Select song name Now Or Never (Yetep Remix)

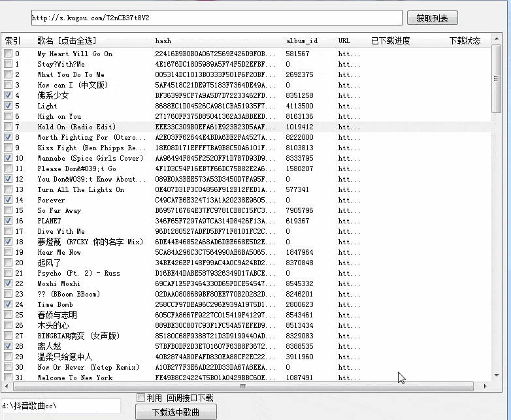click(x=88, y=367)
